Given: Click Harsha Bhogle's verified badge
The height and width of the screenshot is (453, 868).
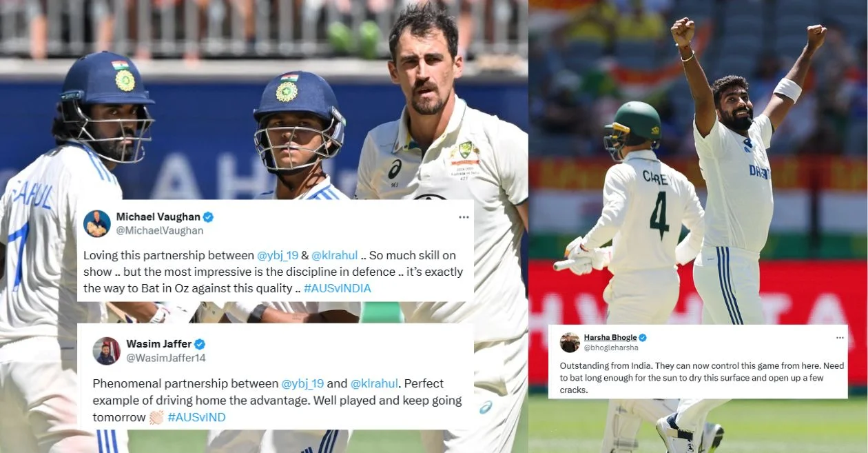Looking at the screenshot, I should [643, 338].
